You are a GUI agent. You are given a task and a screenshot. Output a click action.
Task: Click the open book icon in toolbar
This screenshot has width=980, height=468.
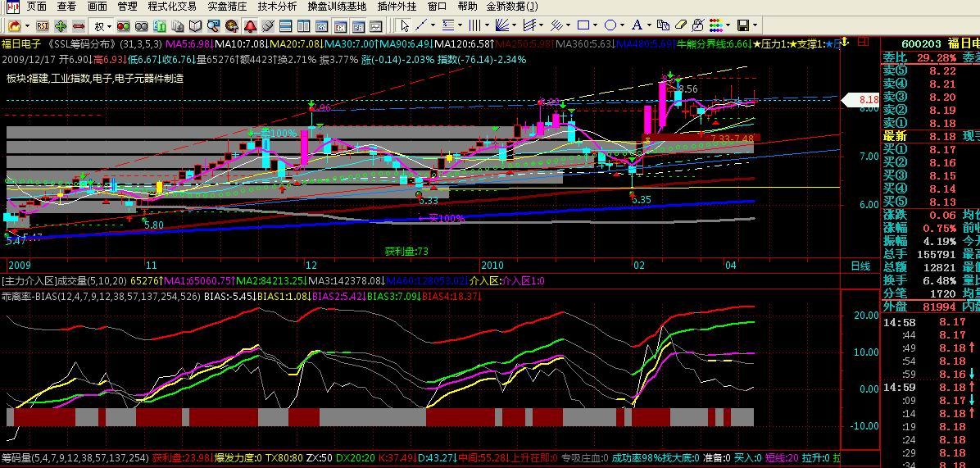click(x=196, y=26)
